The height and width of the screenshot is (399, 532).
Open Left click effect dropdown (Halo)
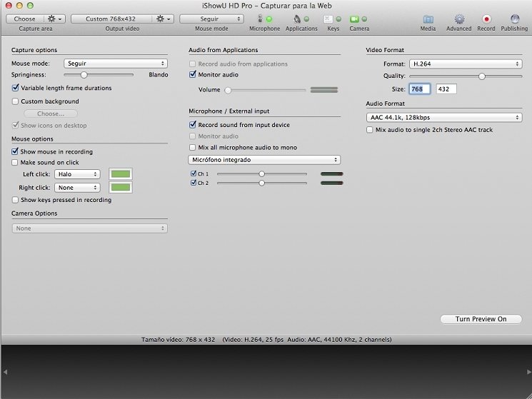coord(77,174)
